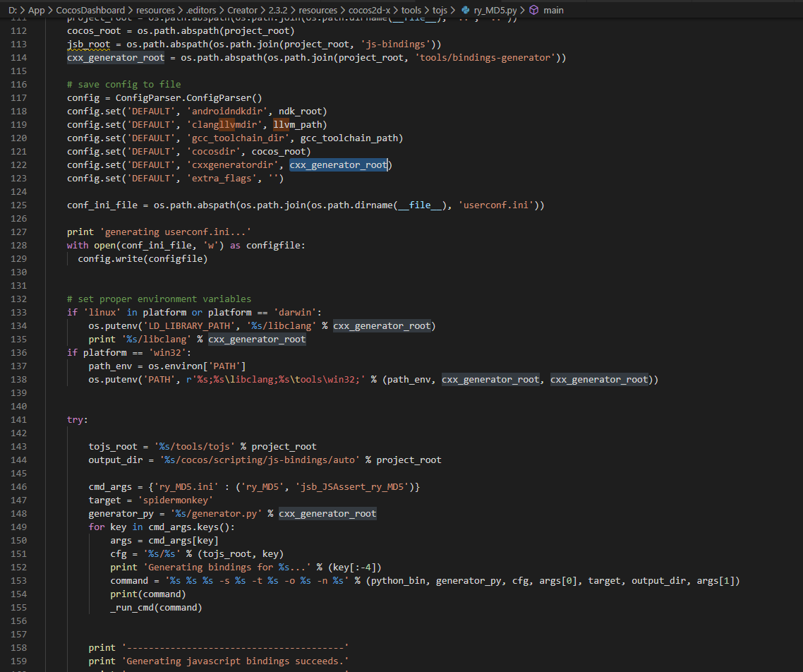803x672 pixels.
Task: Click the line number 122 gutter
Action: coord(19,165)
